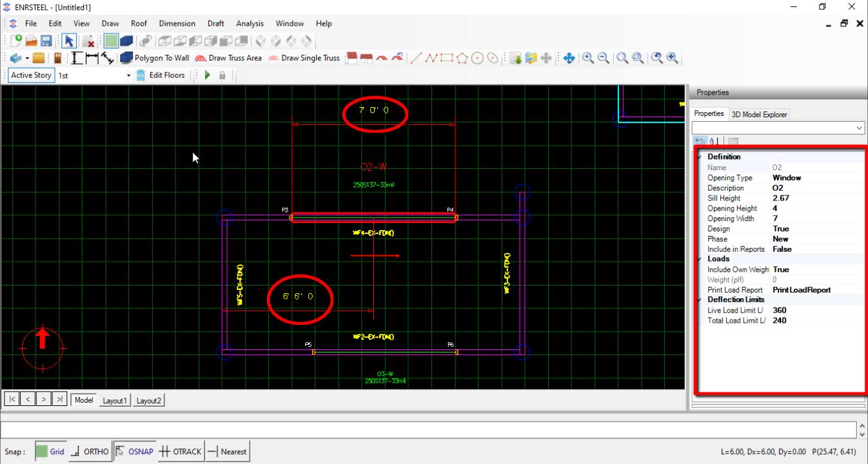The image size is (868, 464).
Task: Pick the circle drawing tool
Action: coord(478,58)
